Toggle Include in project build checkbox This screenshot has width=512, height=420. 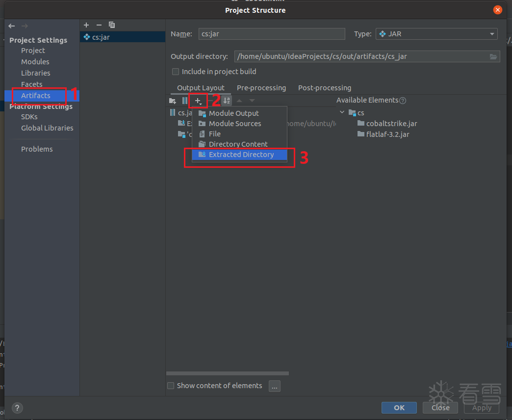tap(176, 72)
